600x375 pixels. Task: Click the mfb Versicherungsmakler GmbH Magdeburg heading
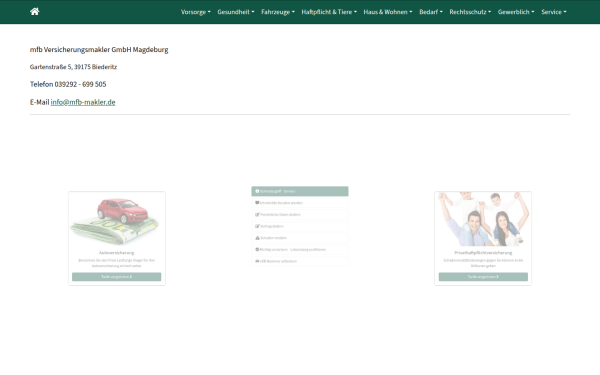(99, 49)
